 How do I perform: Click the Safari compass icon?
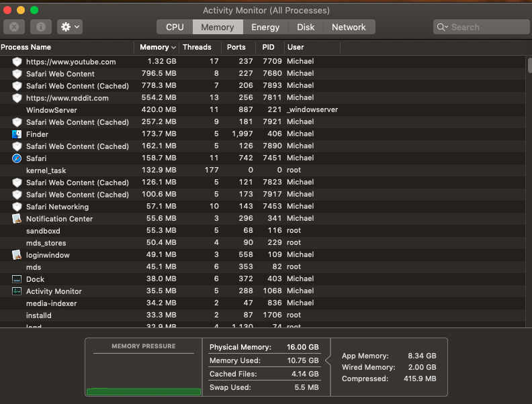point(17,158)
